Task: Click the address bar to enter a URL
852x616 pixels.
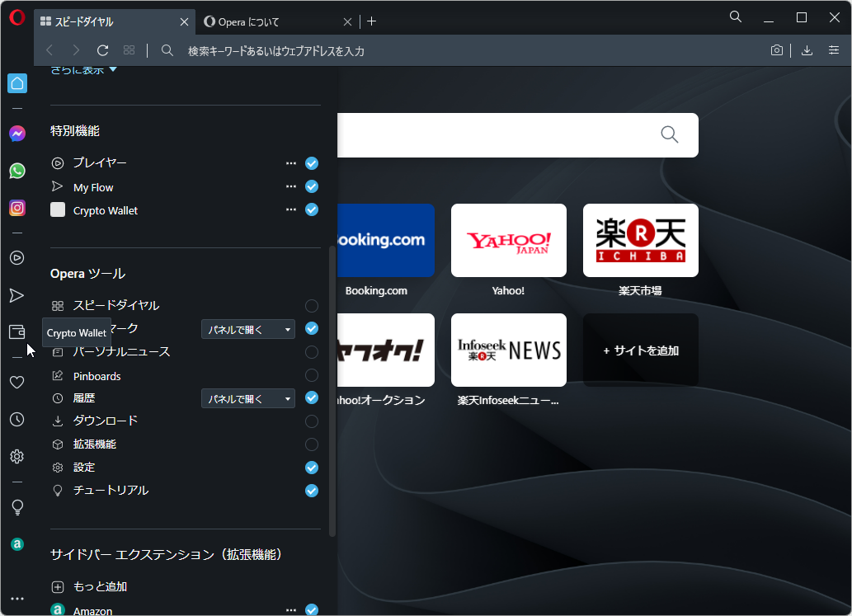Action: (x=412, y=50)
